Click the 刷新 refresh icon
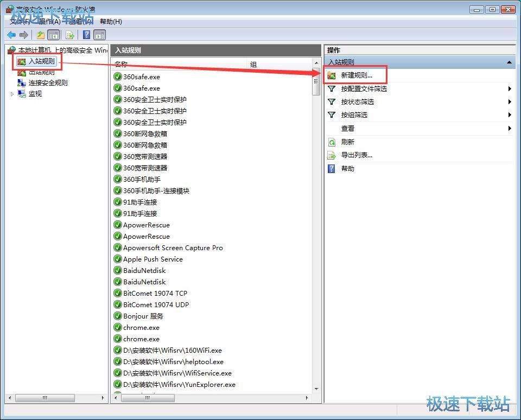 [x=332, y=142]
